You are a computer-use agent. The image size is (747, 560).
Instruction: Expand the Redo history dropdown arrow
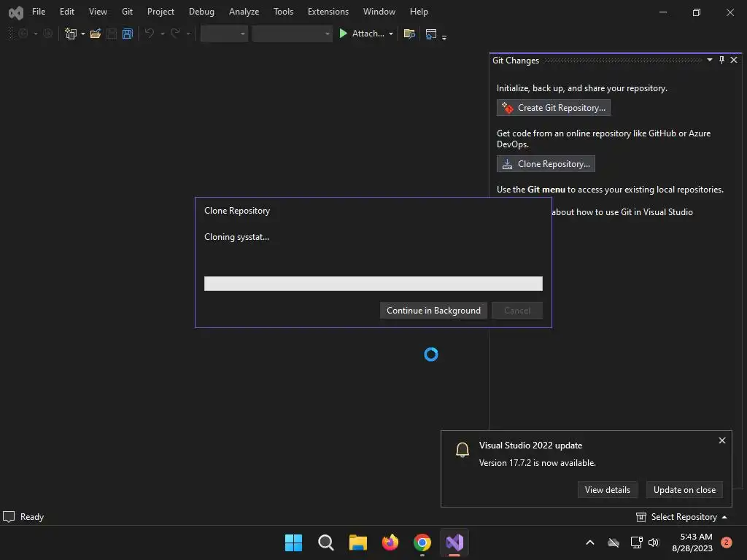coord(188,34)
